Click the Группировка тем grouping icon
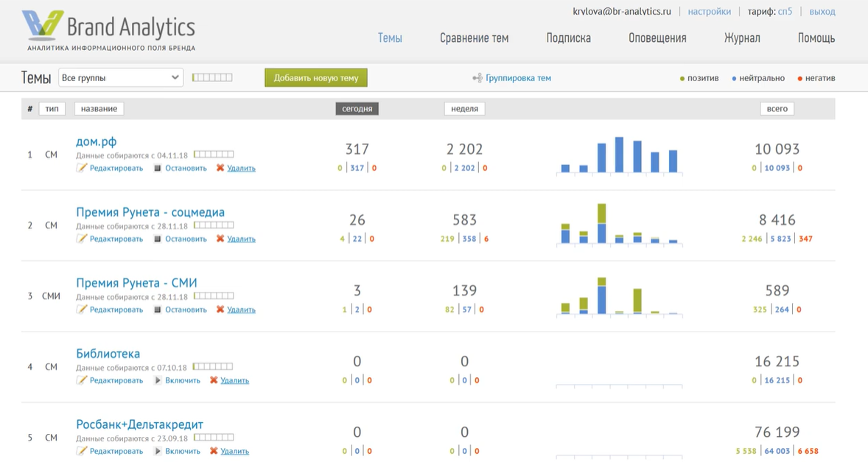This screenshot has width=868, height=462. coord(477,78)
